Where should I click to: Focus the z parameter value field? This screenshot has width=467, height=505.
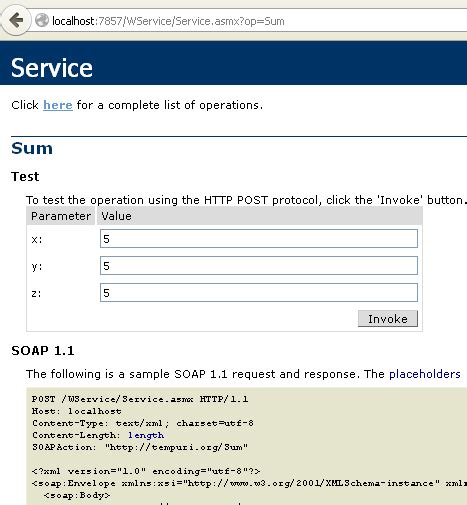coord(259,293)
